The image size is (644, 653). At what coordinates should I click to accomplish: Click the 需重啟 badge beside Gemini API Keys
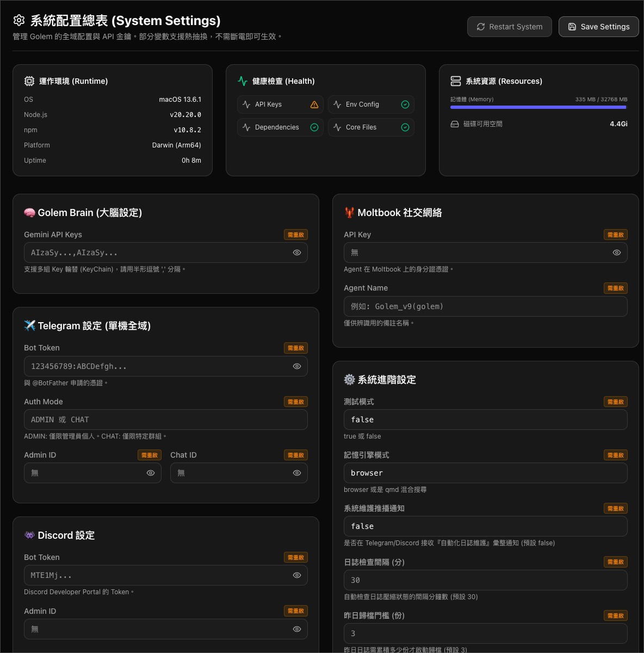(296, 235)
